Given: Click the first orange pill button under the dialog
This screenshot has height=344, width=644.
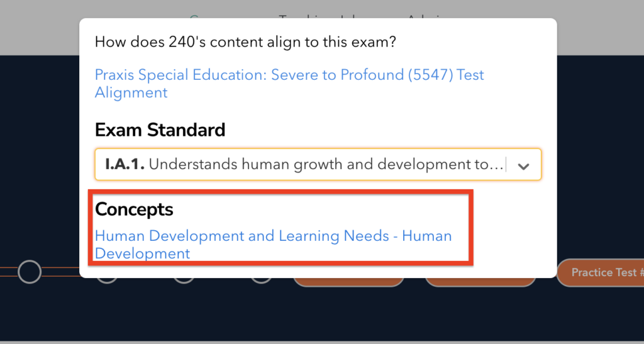Looking at the screenshot, I should click(348, 282).
